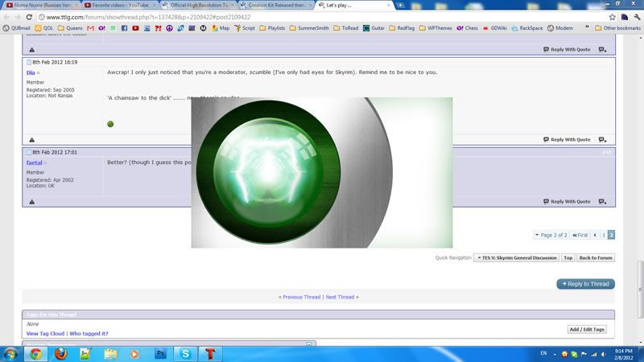Open the YouTube bookmark icon

(x=135, y=28)
